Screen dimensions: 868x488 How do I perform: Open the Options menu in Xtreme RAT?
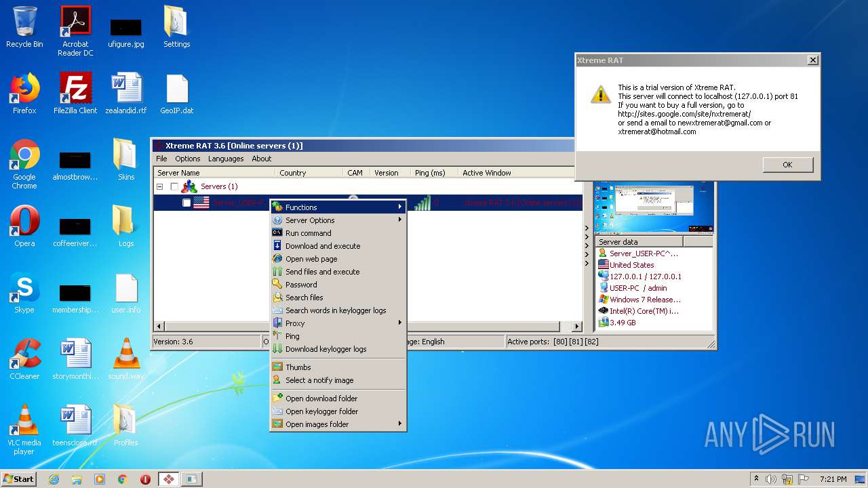188,159
